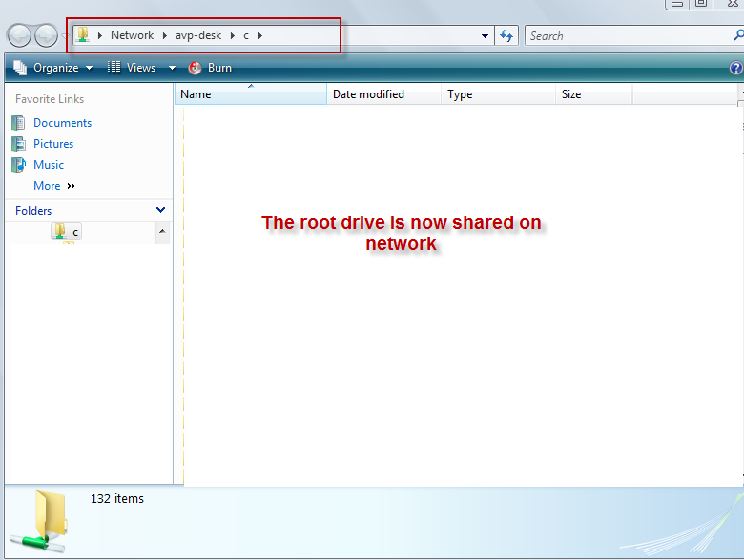Click the search magnifier icon
Screen dimensions: 744x560
pos(738,36)
